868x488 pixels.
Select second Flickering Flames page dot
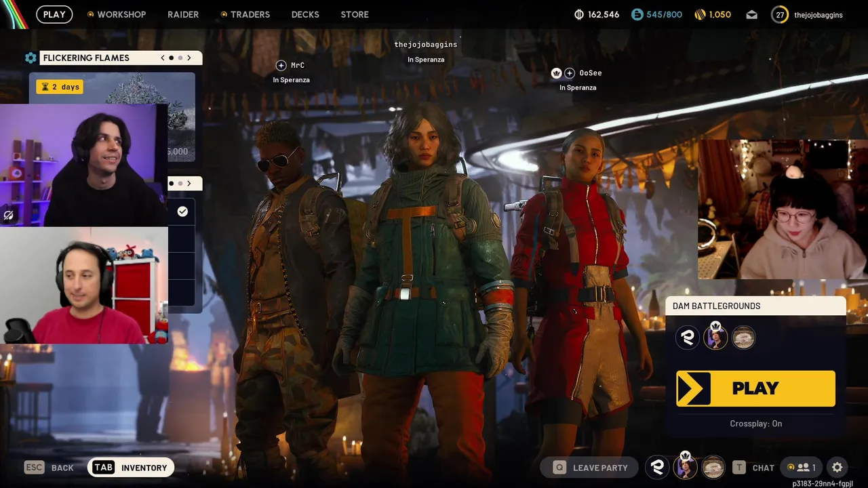tap(180, 58)
